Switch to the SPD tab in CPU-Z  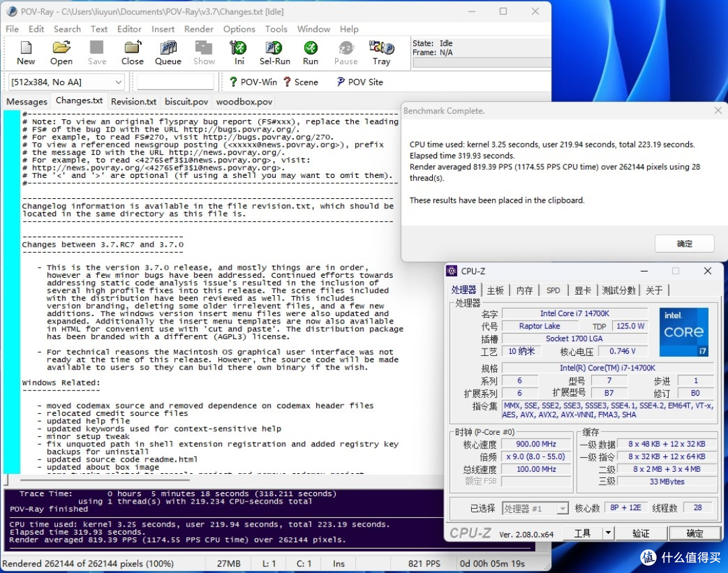[553, 291]
